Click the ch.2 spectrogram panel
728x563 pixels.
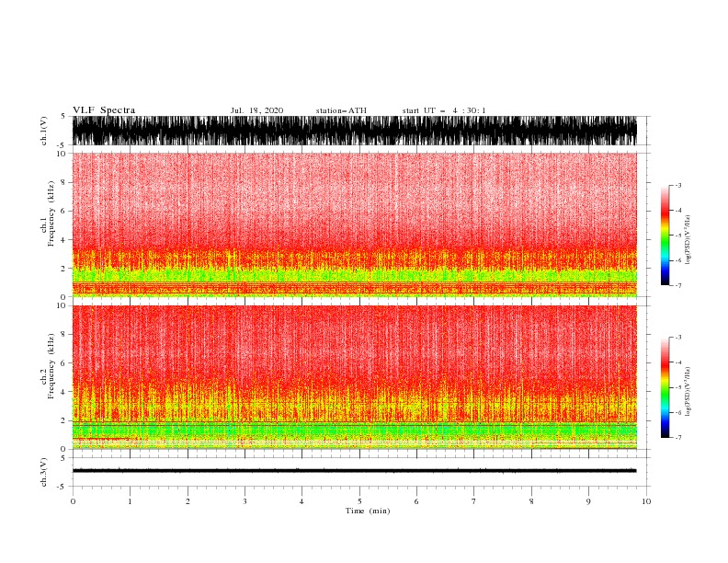(355, 377)
